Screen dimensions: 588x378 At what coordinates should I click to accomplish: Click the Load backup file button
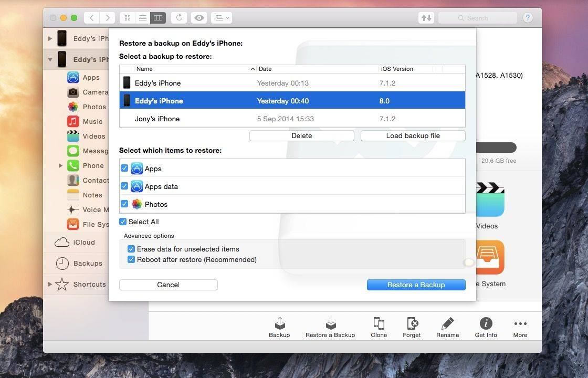413,135
